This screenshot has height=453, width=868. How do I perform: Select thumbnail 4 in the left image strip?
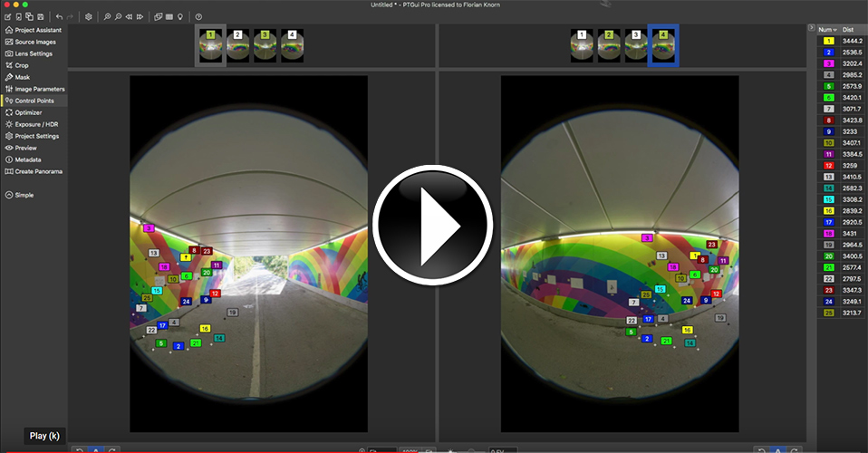(x=293, y=46)
